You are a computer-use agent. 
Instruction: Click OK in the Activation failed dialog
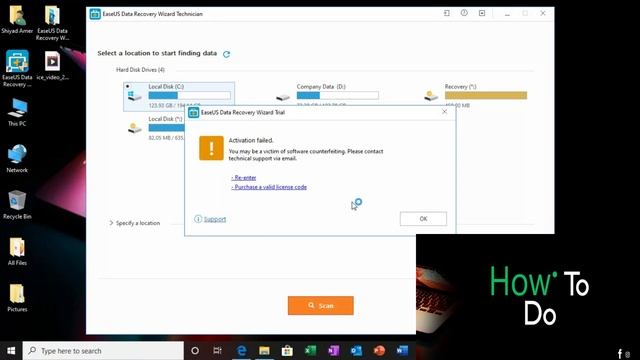[423, 219]
